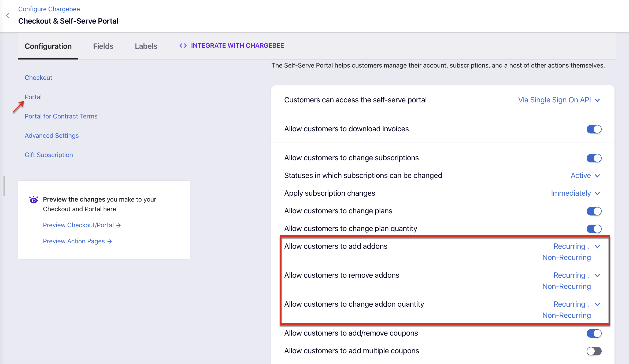Click 'Checkout & Self-Serve Portal' page title
The image size is (629, 364).
(68, 21)
